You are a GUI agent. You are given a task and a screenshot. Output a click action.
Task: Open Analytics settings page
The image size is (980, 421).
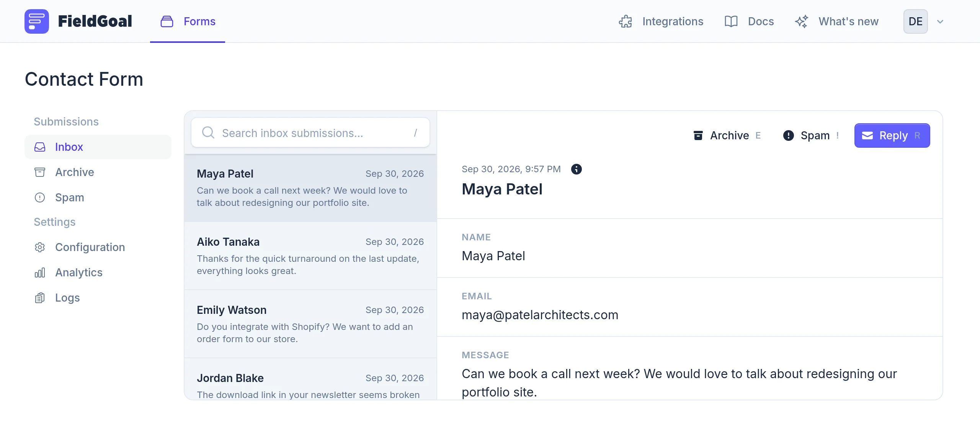(x=98, y=273)
